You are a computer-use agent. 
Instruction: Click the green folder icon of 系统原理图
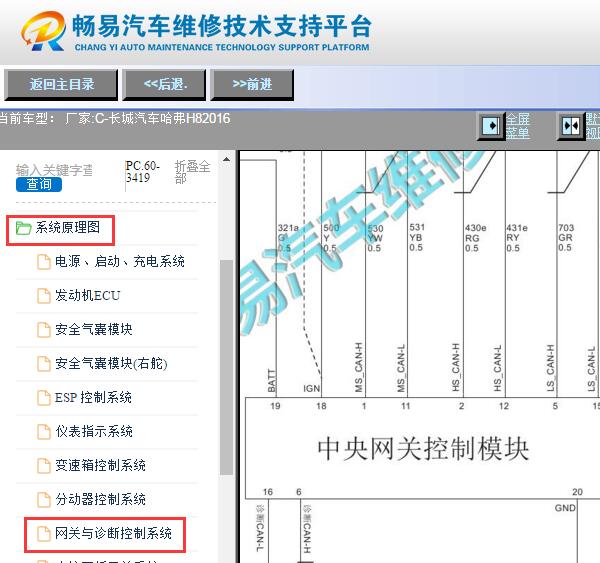click(x=23, y=228)
